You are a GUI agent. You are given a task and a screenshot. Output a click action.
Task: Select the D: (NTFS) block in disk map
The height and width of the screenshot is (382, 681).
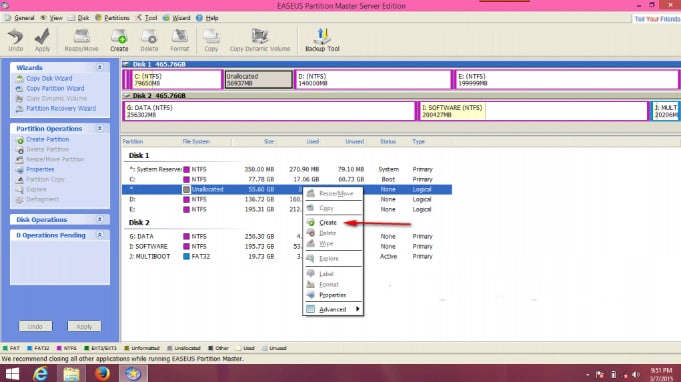click(x=374, y=80)
